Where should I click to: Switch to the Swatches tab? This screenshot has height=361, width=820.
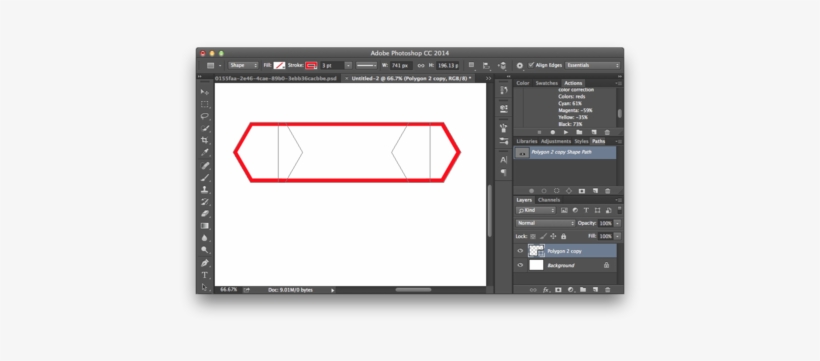546,83
